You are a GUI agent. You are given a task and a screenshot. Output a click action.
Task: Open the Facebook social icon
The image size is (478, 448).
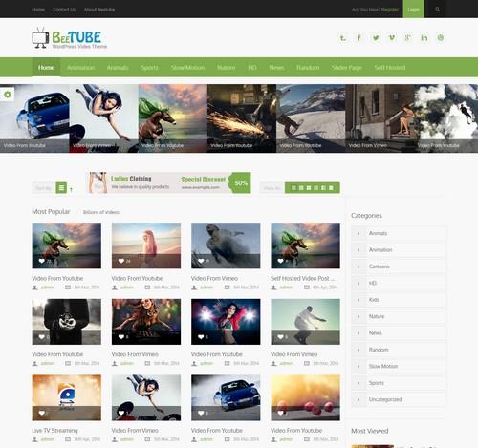coord(359,38)
